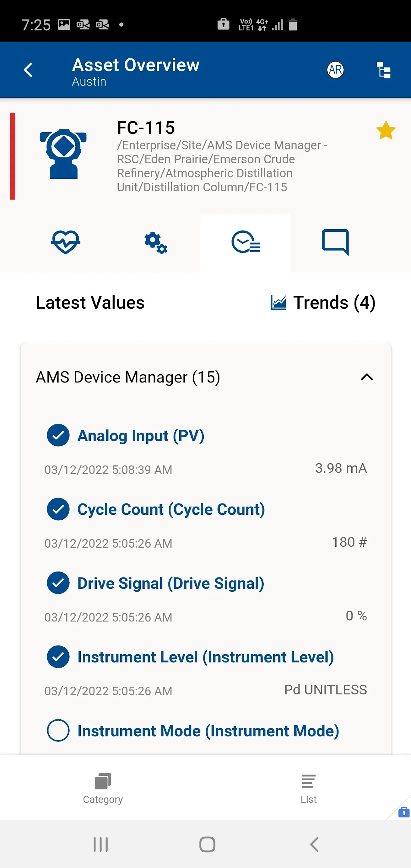Select the 0 % value
Viewport: 411px width, 868px height.
pyautogui.click(x=356, y=616)
